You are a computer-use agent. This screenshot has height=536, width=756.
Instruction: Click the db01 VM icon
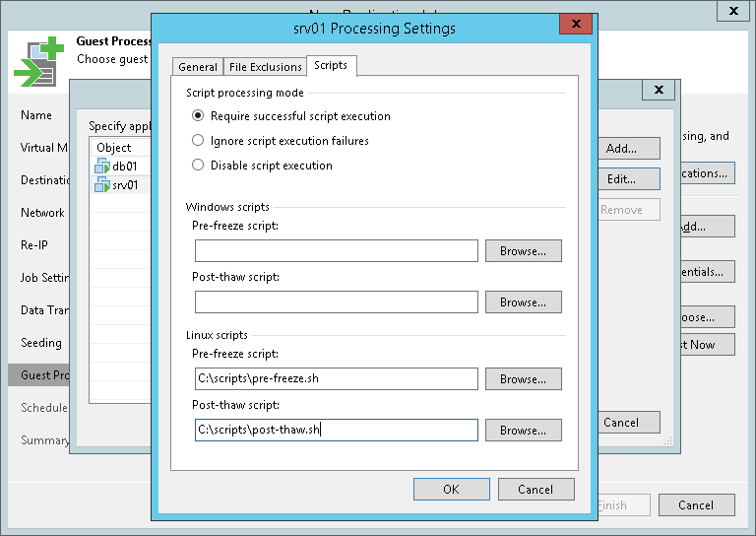tap(102, 167)
